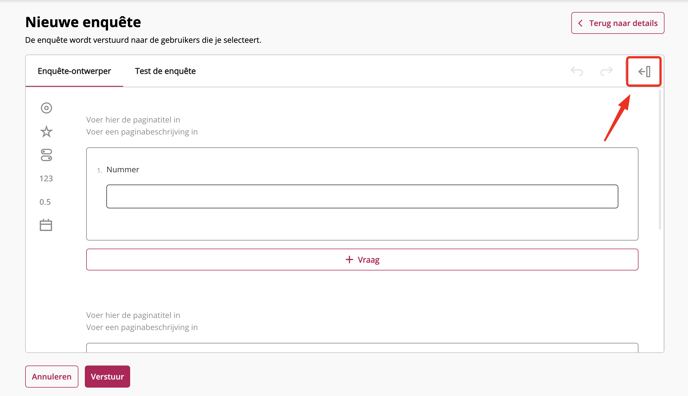The width and height of the screenshot is (688, 396).
Task: Click the redo arrow icon
Action: [606, 71]
